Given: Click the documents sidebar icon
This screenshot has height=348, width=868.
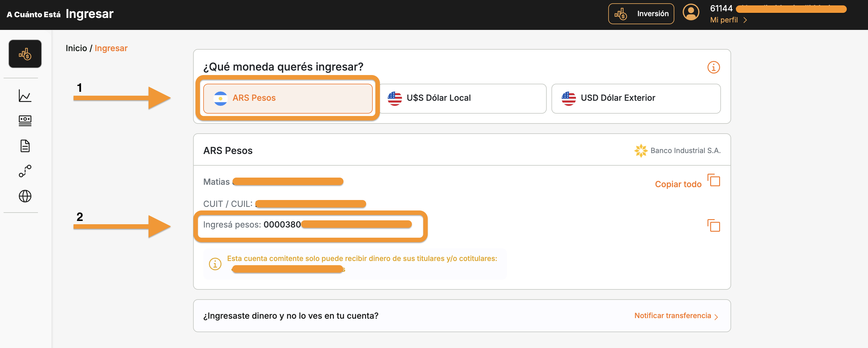Looking at the screenshot, I should (25, 146).
